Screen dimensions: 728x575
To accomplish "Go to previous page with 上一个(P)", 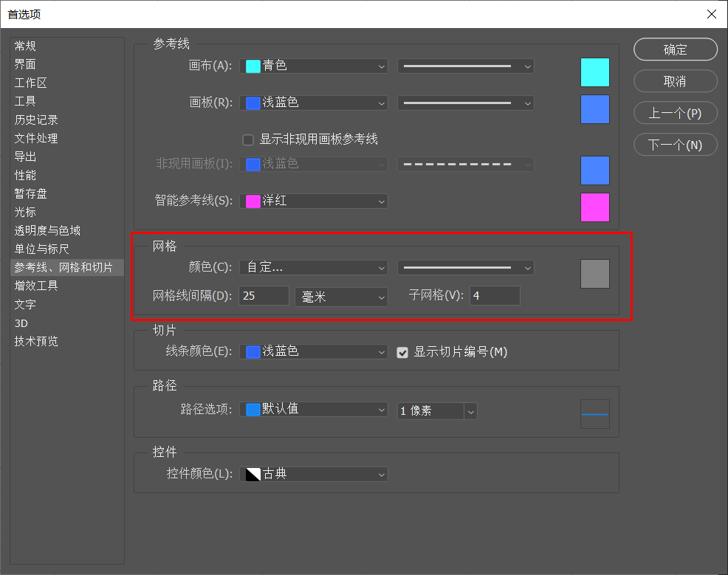I will click(675, 113).
